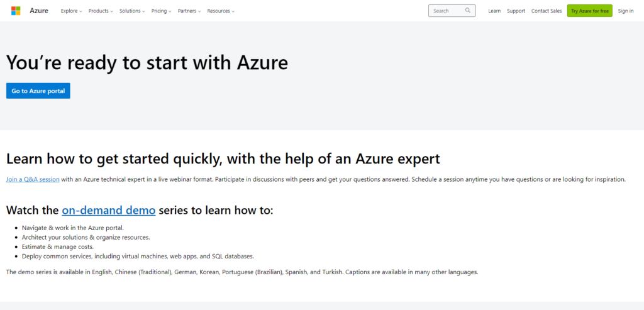This screenshot has height=310, width=644.
Task: Click the Microsoft logo icon
Action: (x=16, y=11)
